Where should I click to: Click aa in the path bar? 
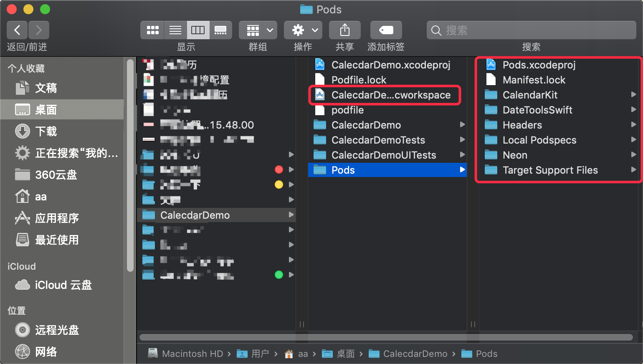click(296, 354)
